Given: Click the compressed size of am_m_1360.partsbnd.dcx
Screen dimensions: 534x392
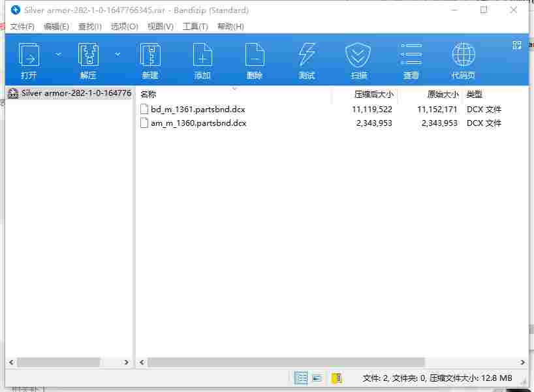Looking at the screenshot, I should coord(374,123).
